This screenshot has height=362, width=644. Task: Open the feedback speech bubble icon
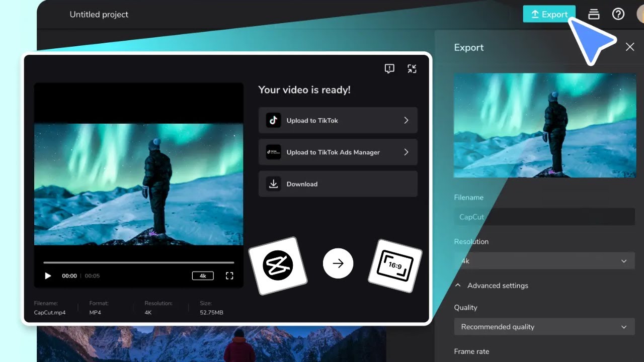[389, 69]
